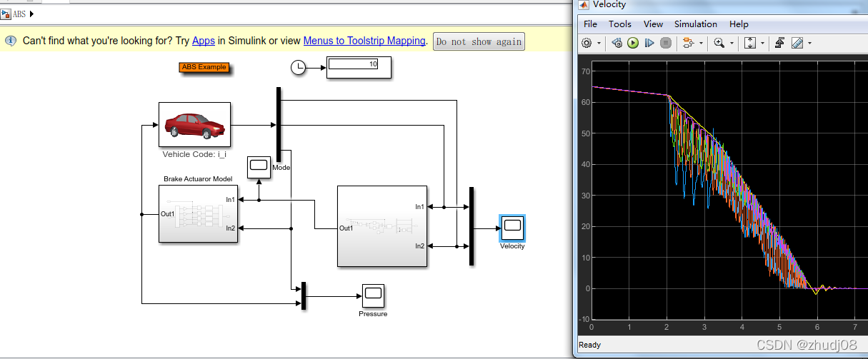868x359 pixels.
Task: Click the cursor measurements ruler icon
Action: [797, 43]
